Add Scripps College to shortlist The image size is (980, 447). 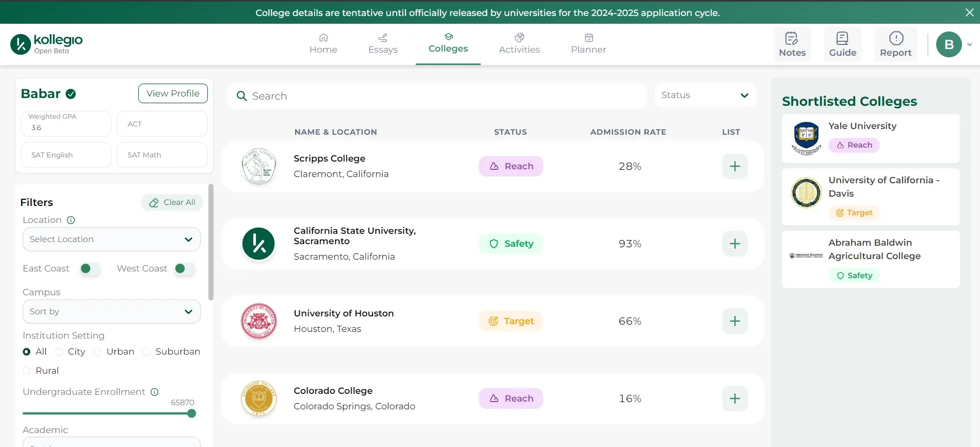click(734, 166)
